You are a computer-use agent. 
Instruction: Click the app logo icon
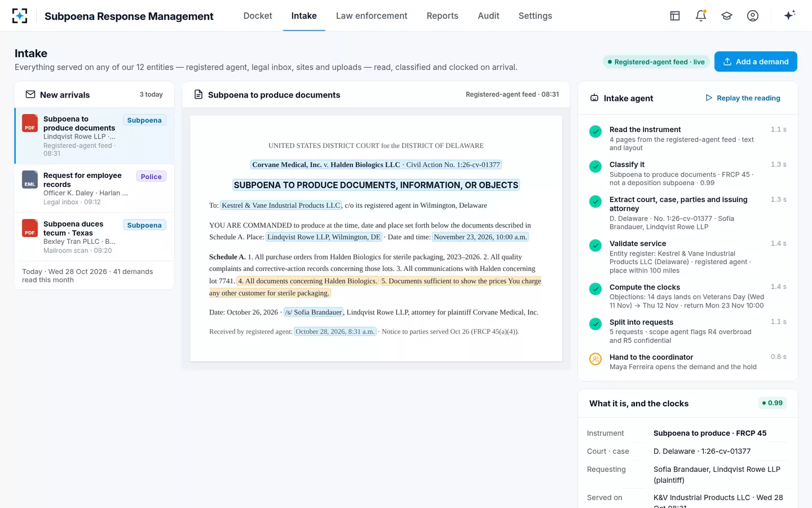tap(20, 16)
